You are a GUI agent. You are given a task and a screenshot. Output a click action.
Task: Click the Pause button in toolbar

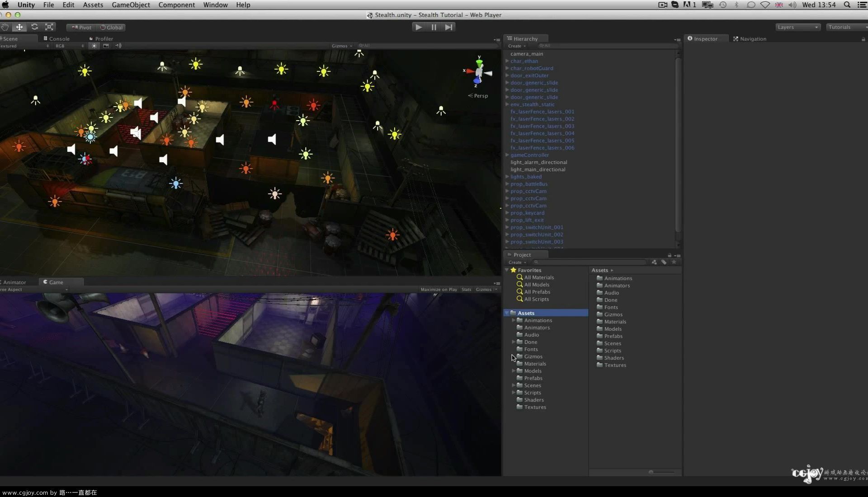(434, 27)
